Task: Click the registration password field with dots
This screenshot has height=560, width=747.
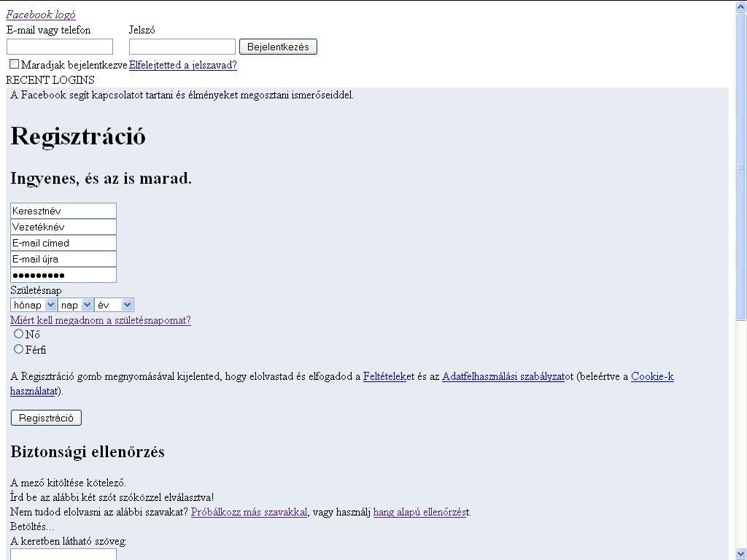Action: (63, 275)
